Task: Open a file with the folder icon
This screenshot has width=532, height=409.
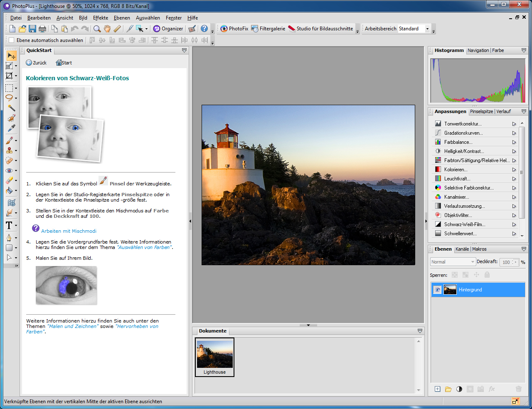Action: pyautogui.click(x=22, y=29)
